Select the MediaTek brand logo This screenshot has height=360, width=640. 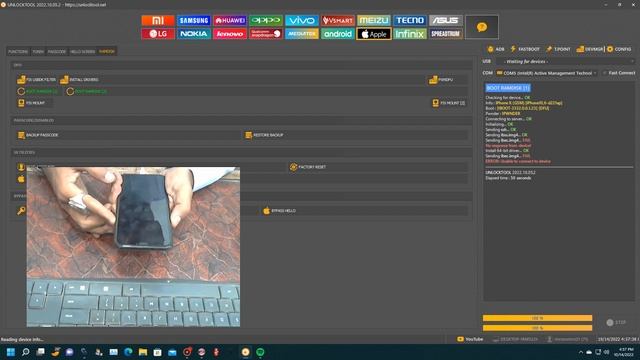pos(302,34)
